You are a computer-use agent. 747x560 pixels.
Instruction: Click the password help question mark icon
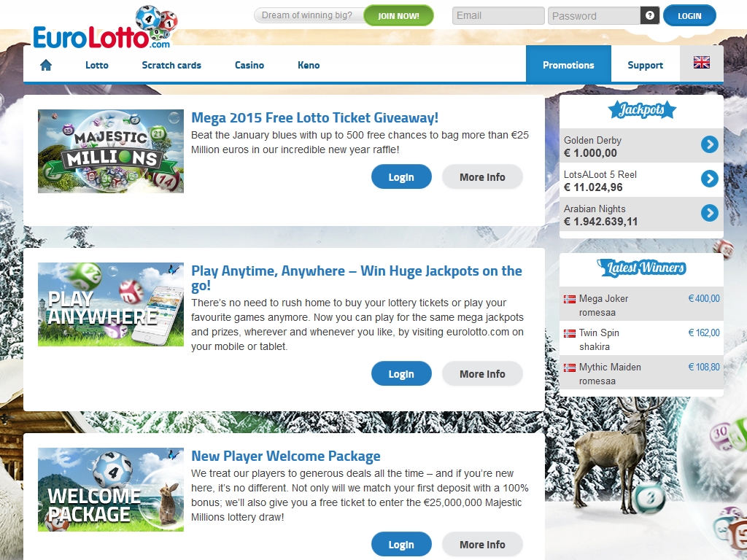point(649,15)
